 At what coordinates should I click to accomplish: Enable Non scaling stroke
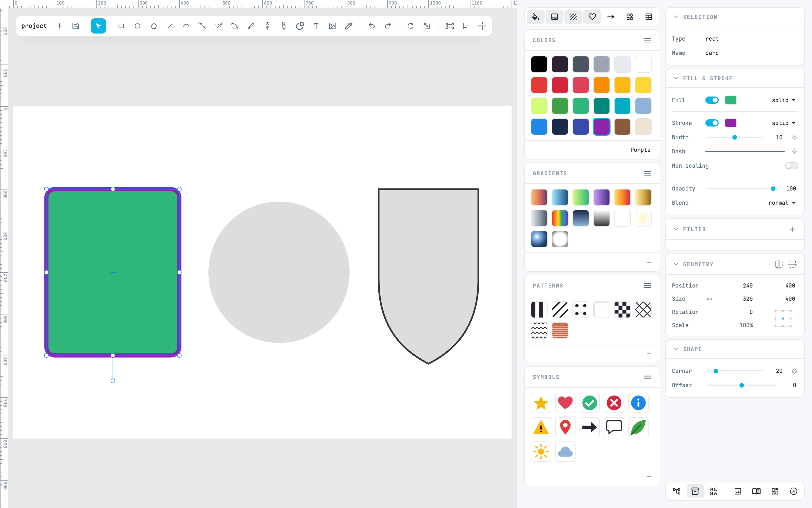point(791,166)
